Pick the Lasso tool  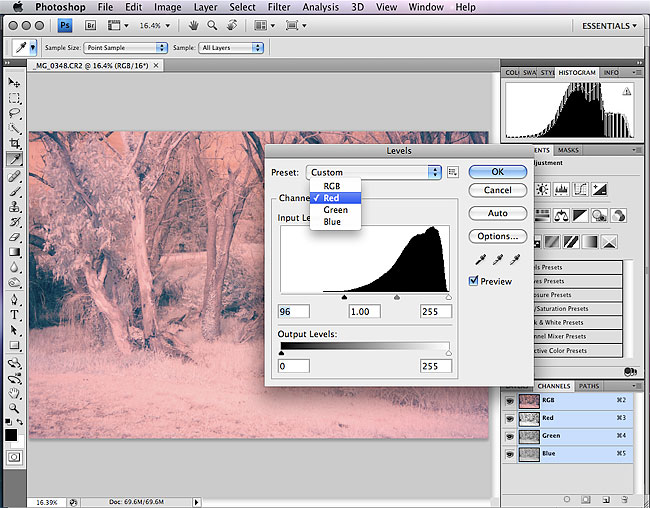[x=15, y=113]
